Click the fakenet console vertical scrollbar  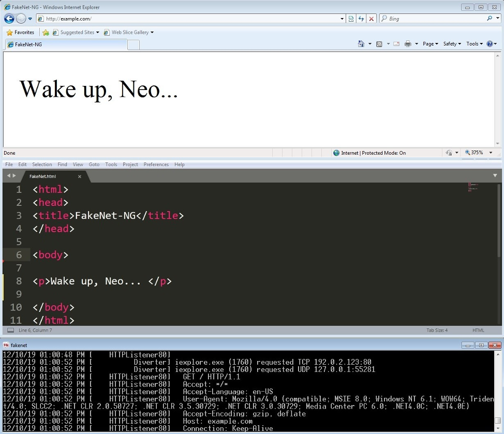498,391
